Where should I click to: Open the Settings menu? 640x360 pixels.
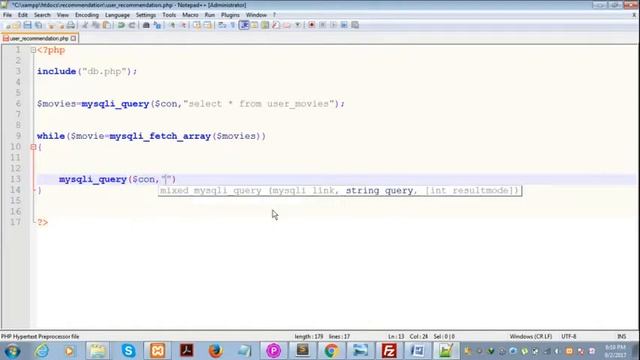click(146, 15)
